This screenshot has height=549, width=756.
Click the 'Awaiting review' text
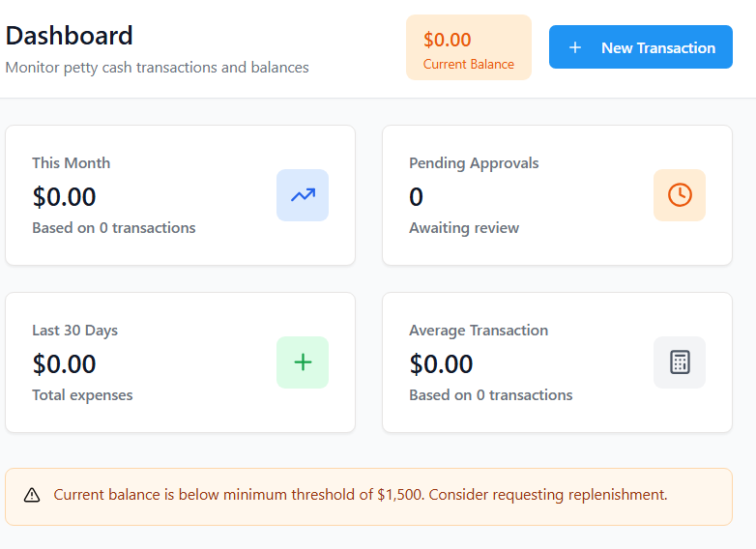[464, 228]
